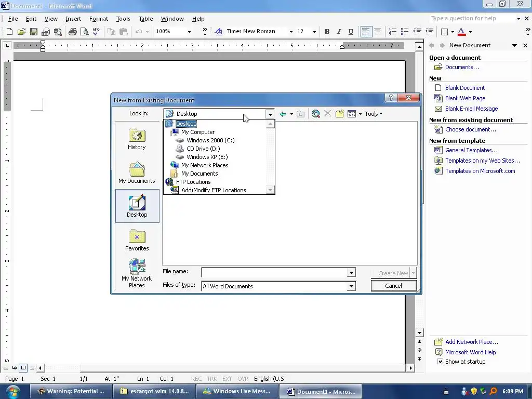Screen dimensions: 532x399
Task: Click the Bullets list icon
Action: pos(404,32)
